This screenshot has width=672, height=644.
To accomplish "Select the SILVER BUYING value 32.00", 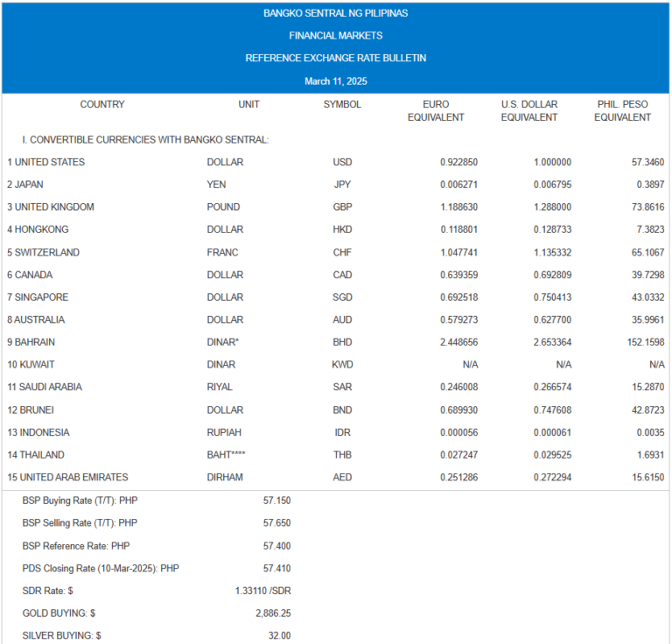I will [279, 636].
